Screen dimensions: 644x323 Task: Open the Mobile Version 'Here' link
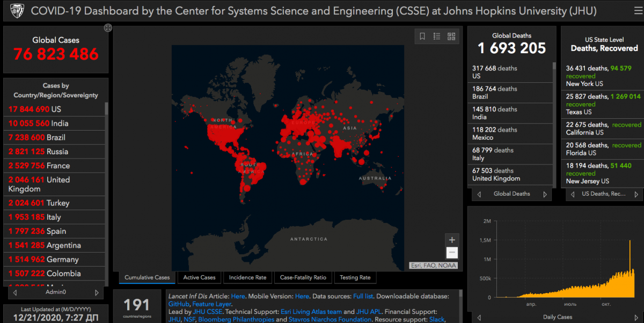coord(302,296)
